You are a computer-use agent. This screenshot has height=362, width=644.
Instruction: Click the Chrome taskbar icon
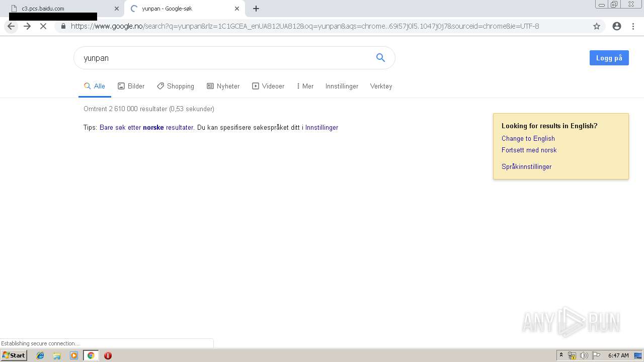coord(91,355)
